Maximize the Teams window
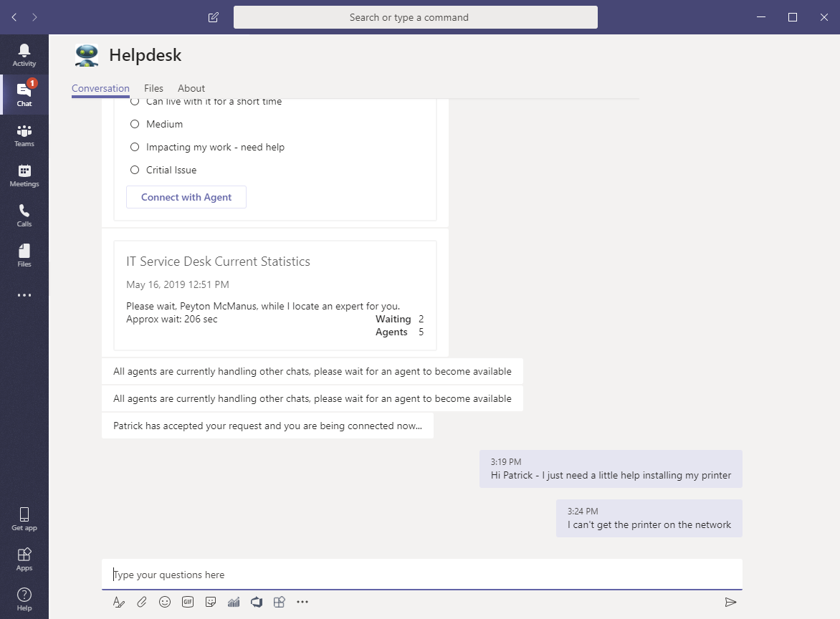Image resolution: width=840 pixels, height=619 pixels. click(793, 17)
